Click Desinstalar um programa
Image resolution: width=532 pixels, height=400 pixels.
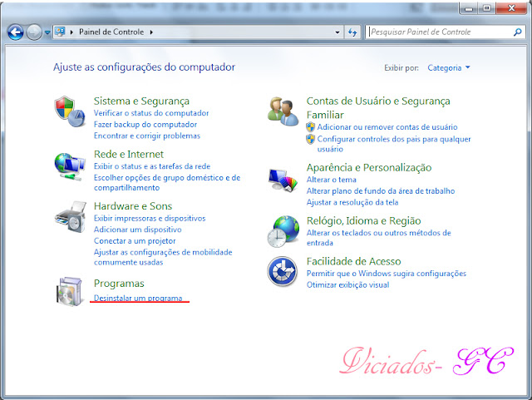coord(138,298)
